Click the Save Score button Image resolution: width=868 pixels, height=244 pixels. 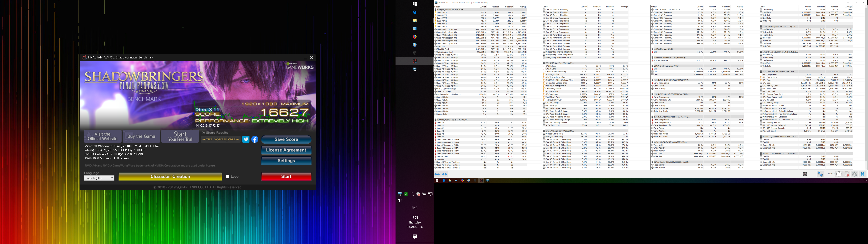coord(286,139)
